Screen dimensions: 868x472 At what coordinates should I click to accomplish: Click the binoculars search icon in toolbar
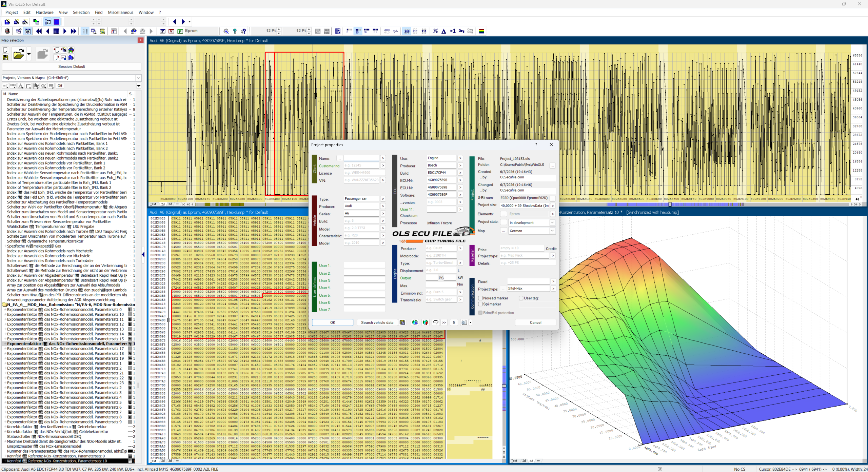tap(134, 31)
